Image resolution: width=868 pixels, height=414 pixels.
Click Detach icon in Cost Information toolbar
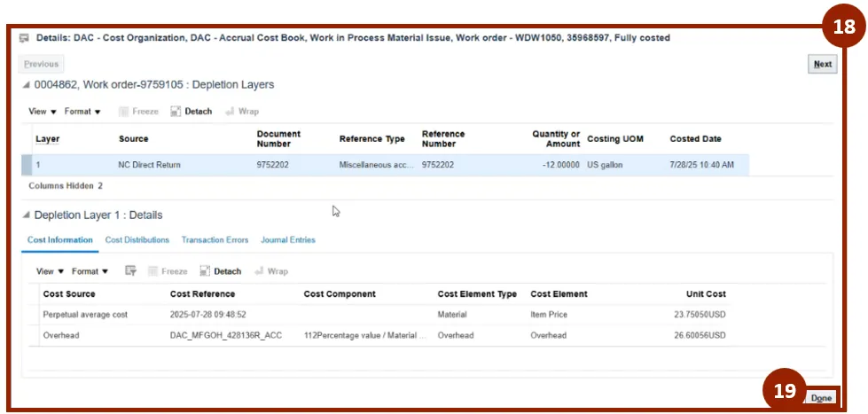(206, 271)
